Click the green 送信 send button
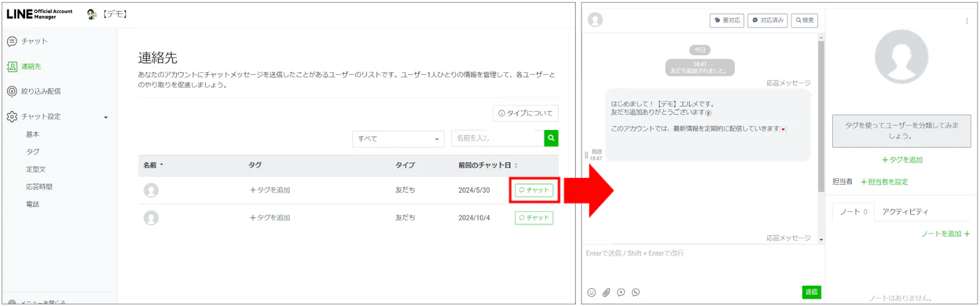 pos(812,292)
